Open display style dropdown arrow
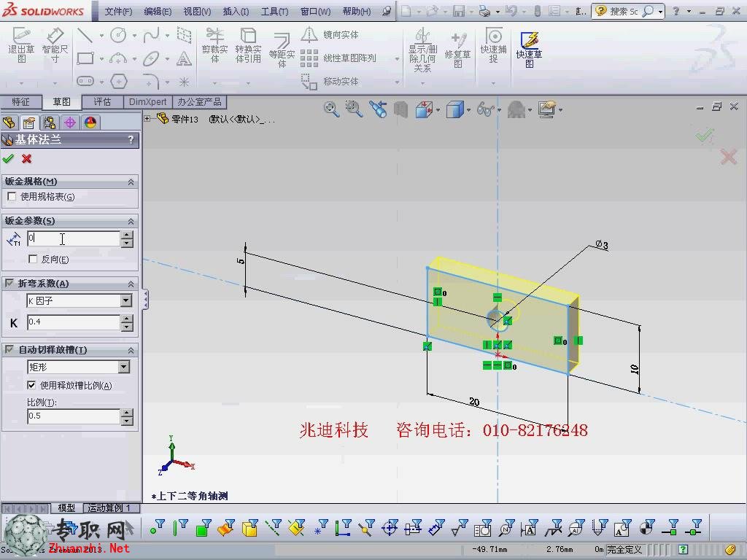This screenshot has height=560, width=747. (x=469, y=111)
